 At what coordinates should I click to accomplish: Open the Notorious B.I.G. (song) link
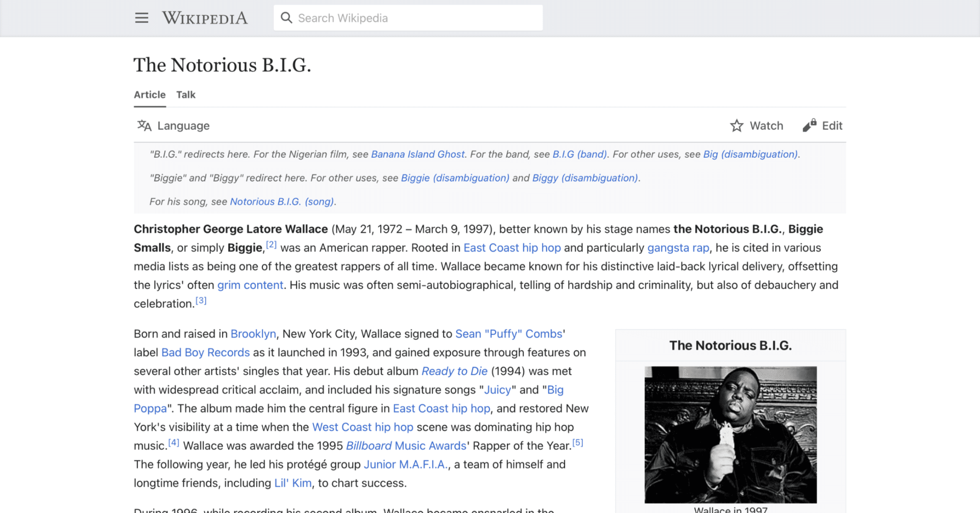click(x=282, y=202)
